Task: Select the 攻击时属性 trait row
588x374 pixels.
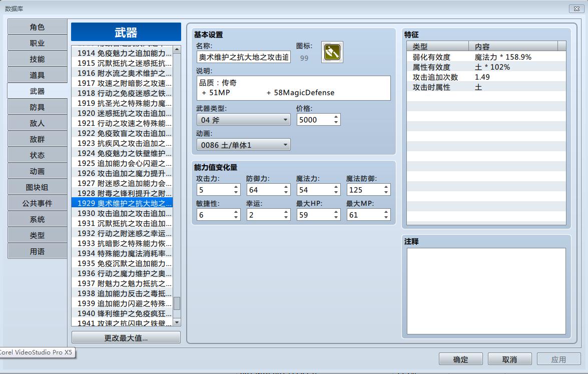Action: pyautogui.click(x=486, y=87)
